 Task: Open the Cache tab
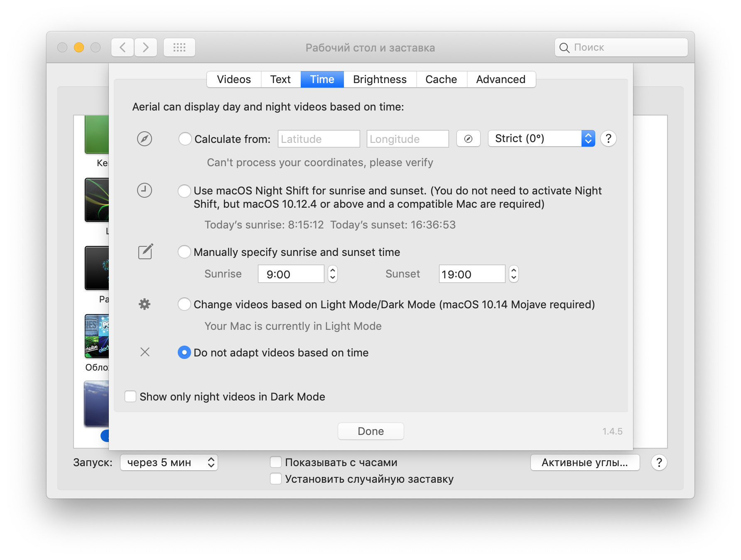click(442, 79)
